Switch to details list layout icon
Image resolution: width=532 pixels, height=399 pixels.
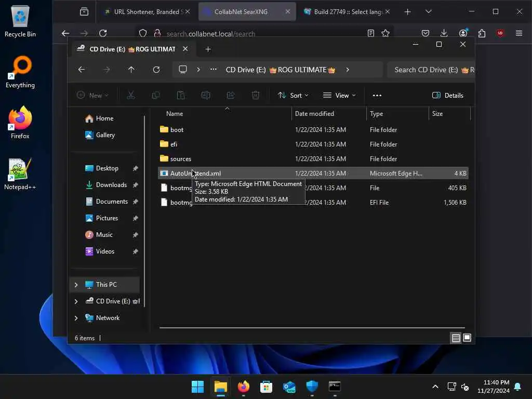(x=456, y=338)
